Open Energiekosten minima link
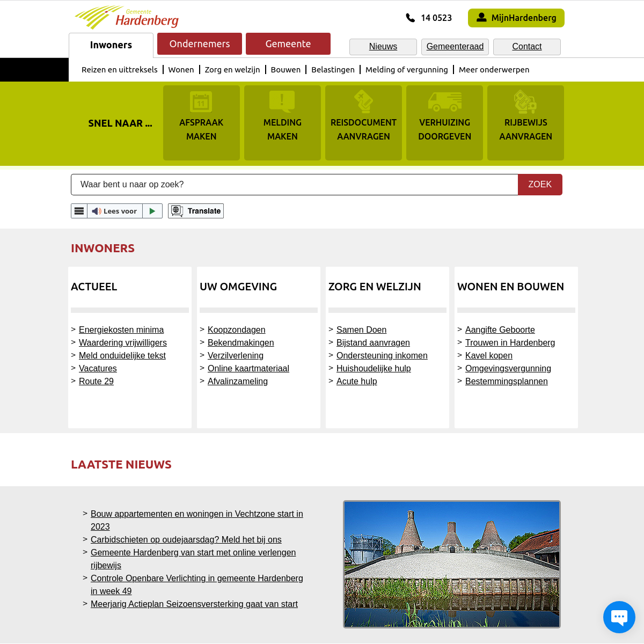Viewport: 644px width, 644px height. click(x=121, y=330)
